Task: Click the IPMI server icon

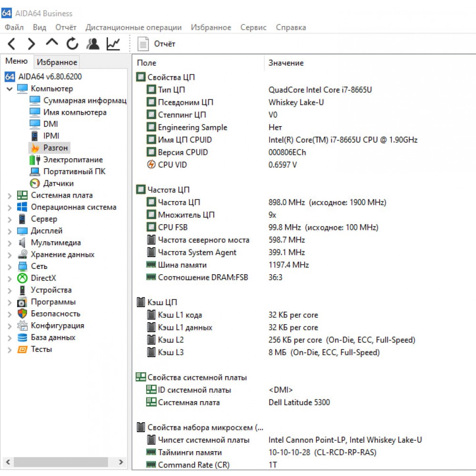Action: coord(35,136)
